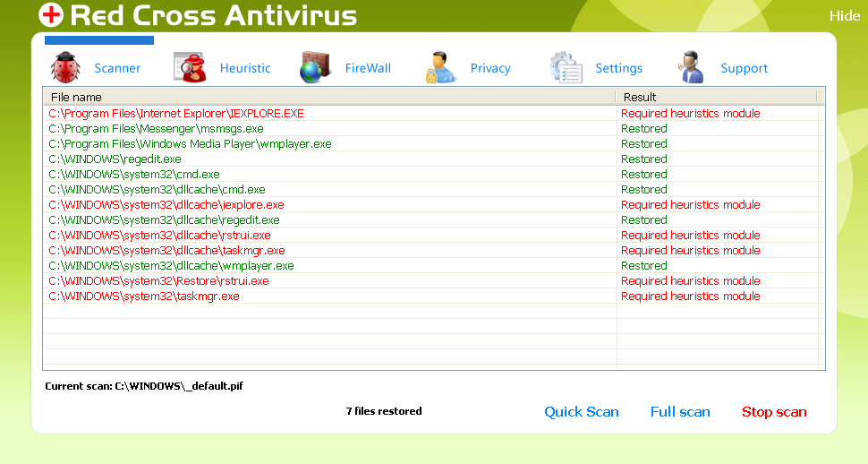
Task: Select the dllcache\taskmgr.exe row
Action: tap(433, 251)
